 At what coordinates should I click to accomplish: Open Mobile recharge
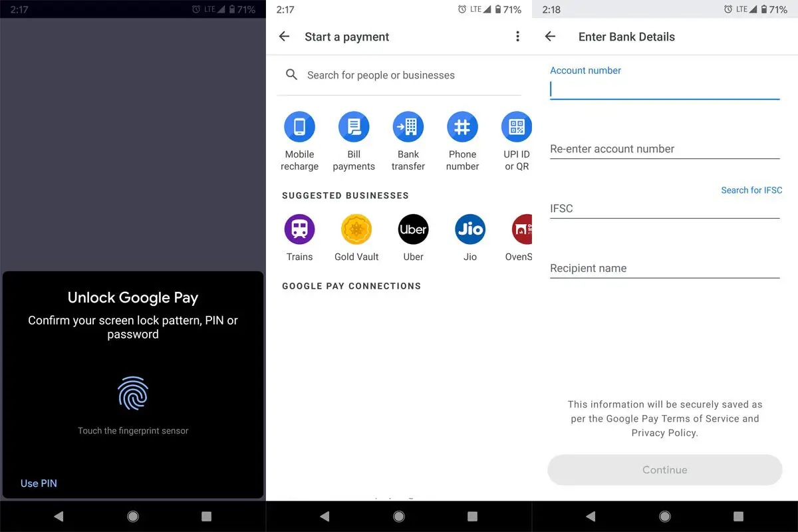pyautogui.click(x=299, y=141)
